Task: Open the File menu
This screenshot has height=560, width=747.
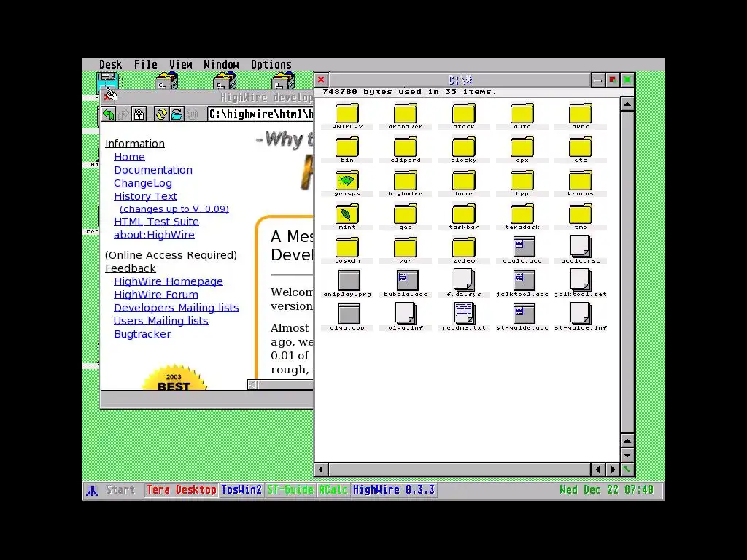Action: [145, 65]
